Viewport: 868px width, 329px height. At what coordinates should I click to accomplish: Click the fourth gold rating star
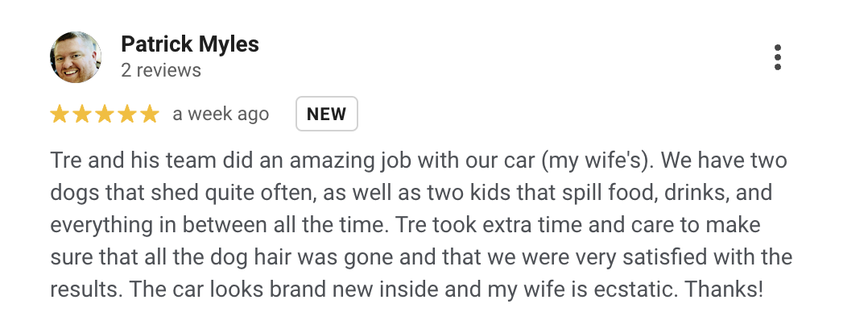(x=127, y=115)
